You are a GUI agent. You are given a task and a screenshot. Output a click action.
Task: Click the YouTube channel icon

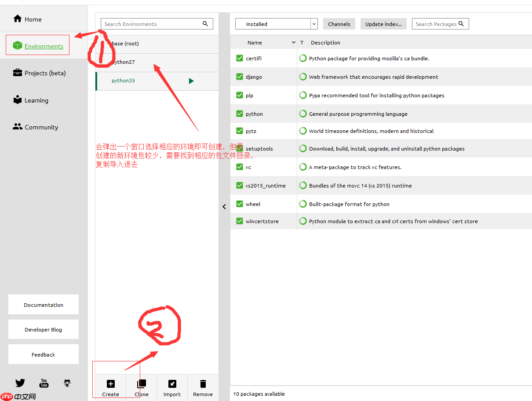[44, 383]
